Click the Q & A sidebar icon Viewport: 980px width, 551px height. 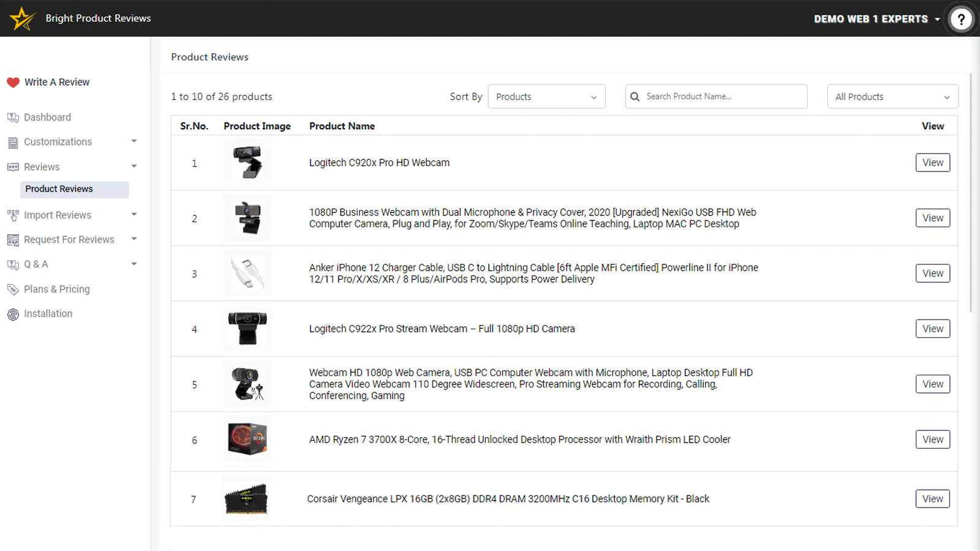pyautogui.click(x=13, y=264)
